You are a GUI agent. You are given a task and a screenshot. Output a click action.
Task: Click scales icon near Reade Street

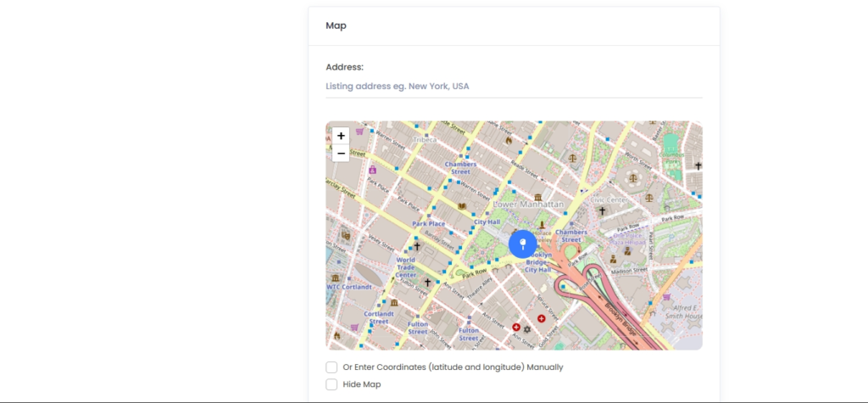click(572, 158)
